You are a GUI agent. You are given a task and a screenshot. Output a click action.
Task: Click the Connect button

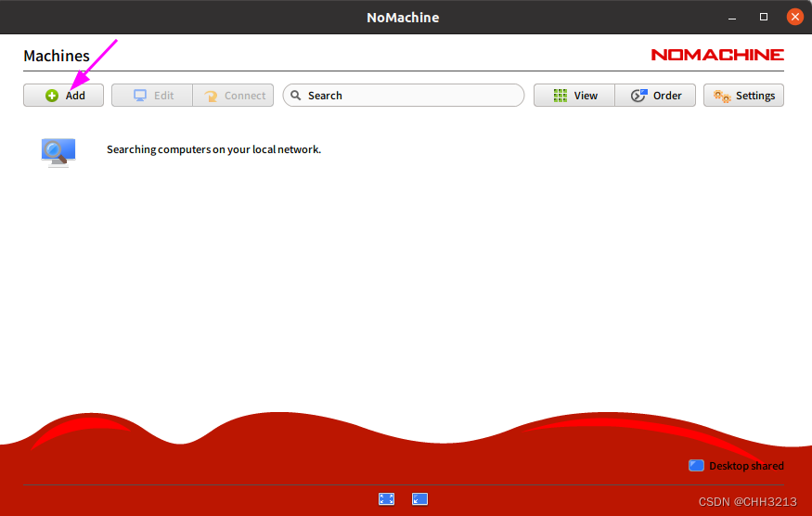(233, 96)
